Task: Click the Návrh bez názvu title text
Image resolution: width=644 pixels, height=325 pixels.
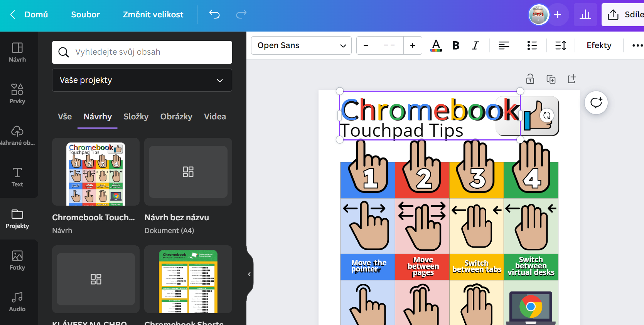Action: point(177,218)
